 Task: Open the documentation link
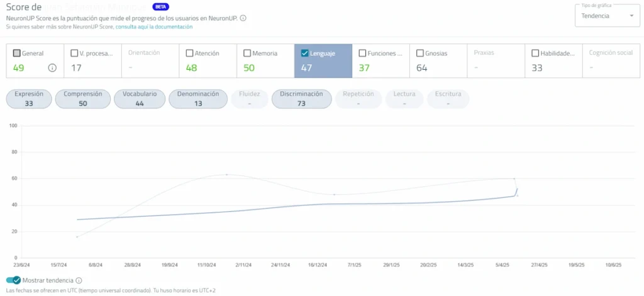(154, 27)
